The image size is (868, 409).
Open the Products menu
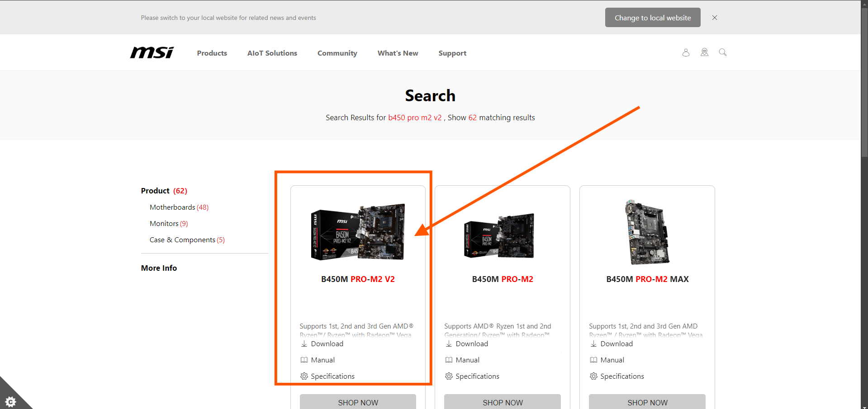tap(212, 53)
